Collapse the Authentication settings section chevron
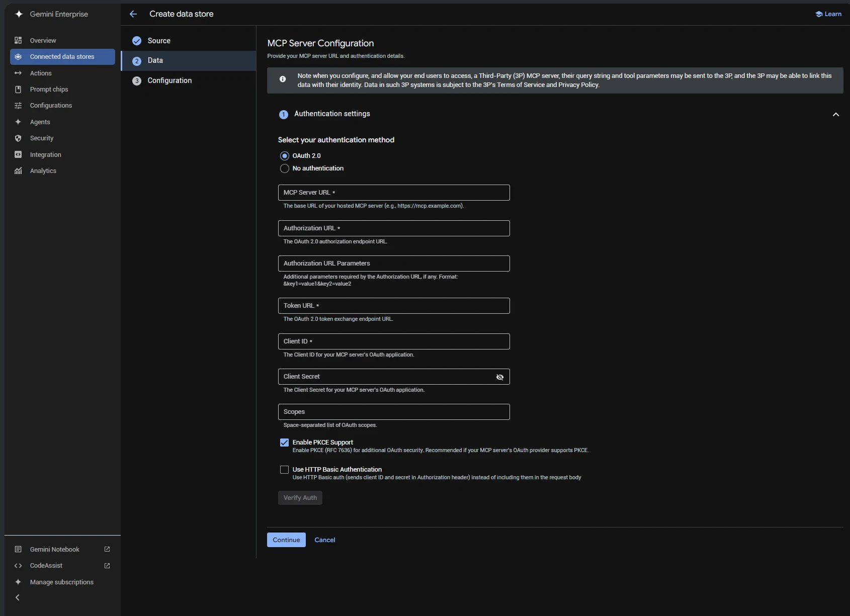The height and width of the screenshot is (616, 850). click(x=836, y=115)
